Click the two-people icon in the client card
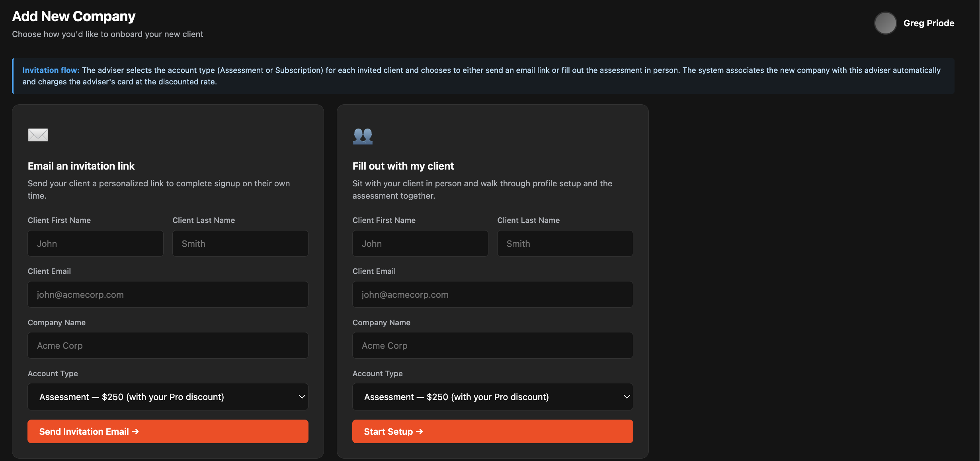Image resolution: width=980 pixels, height=461 pixels. coord(363,136)
